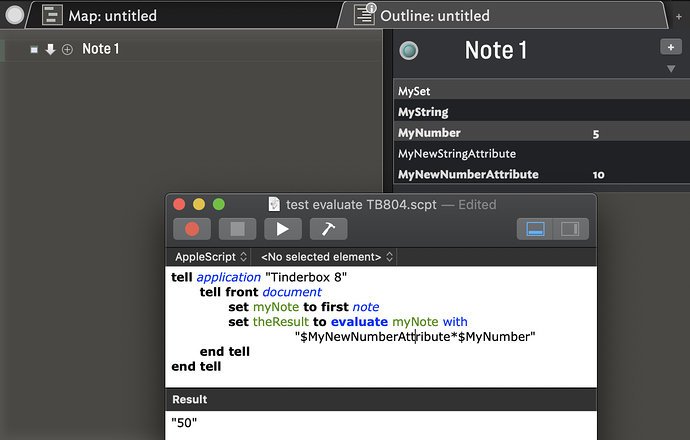Show the result pane with the bottom view toggle

coord(535,229)
